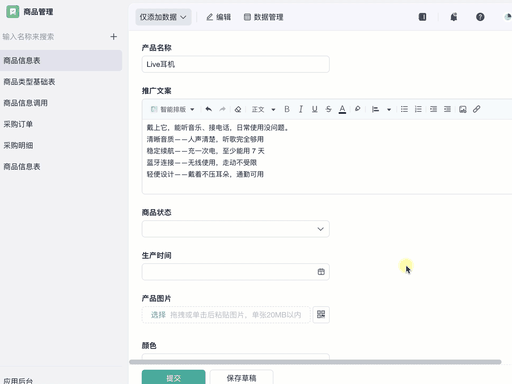Toggle italic formatting
The image size is (512, 384).
(x=301, y=109)
